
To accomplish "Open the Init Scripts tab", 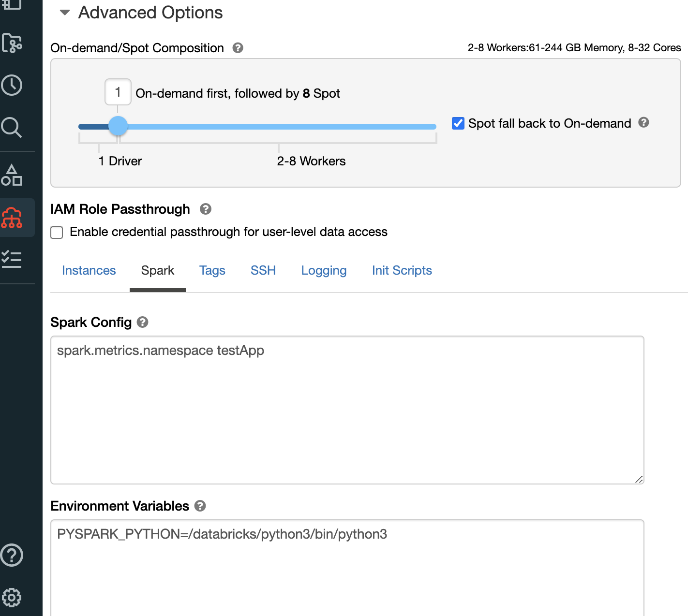I will click(x=402, y=271).
